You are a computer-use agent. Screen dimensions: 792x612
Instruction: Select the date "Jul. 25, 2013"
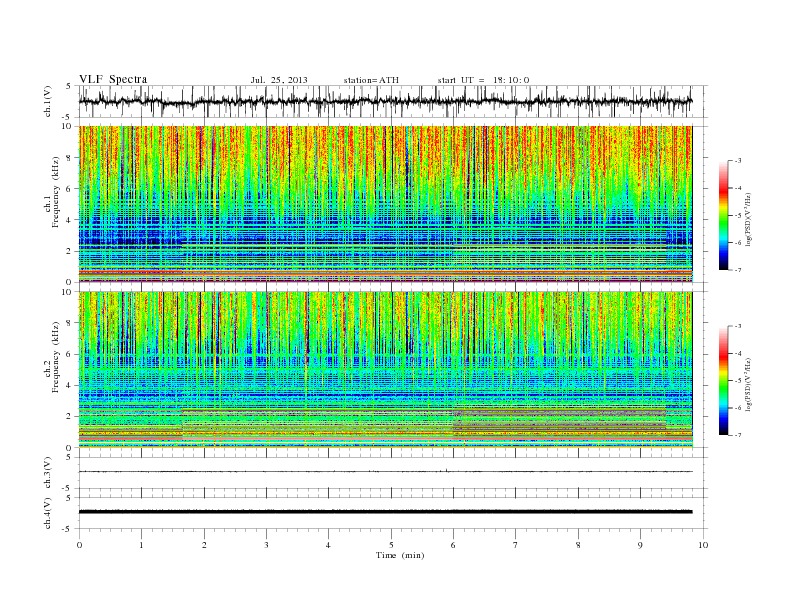coord(279,80)
